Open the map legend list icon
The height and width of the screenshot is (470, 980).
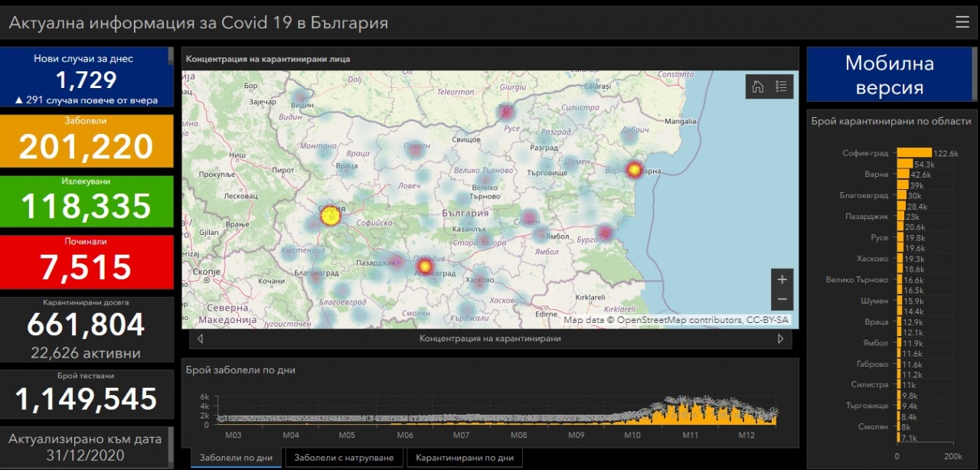coord(781,86)
